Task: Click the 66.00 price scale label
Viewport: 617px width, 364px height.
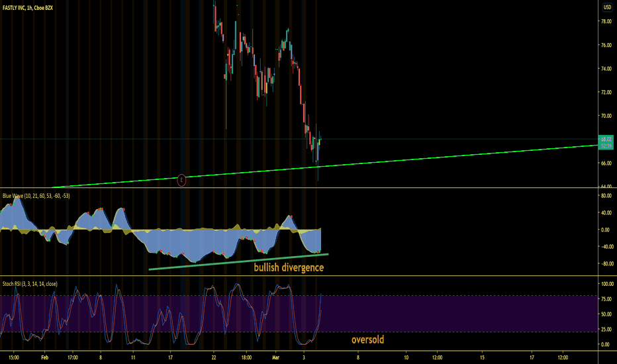Action: [606, 163]
